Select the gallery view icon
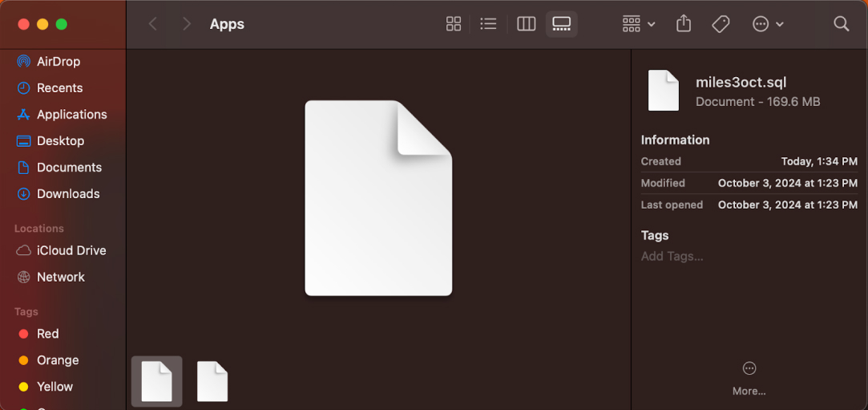Screen dimensions: 868x410 (x=561, y=24)
